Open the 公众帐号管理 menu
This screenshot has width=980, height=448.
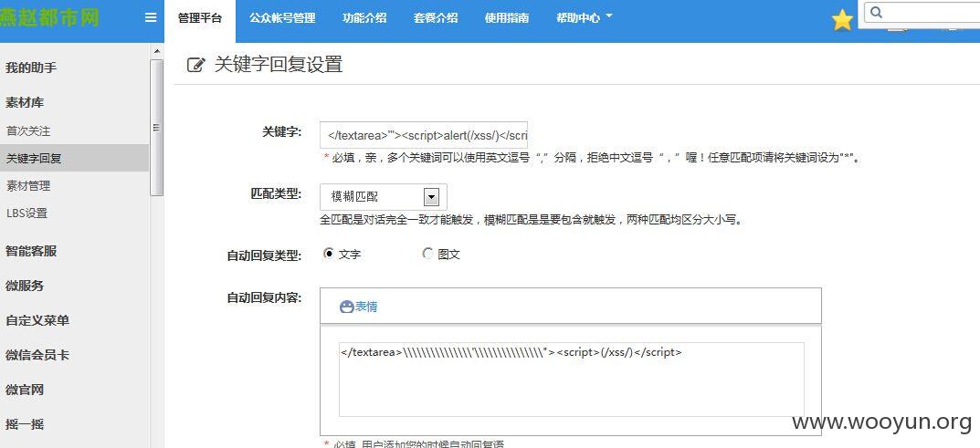(282, 18)
